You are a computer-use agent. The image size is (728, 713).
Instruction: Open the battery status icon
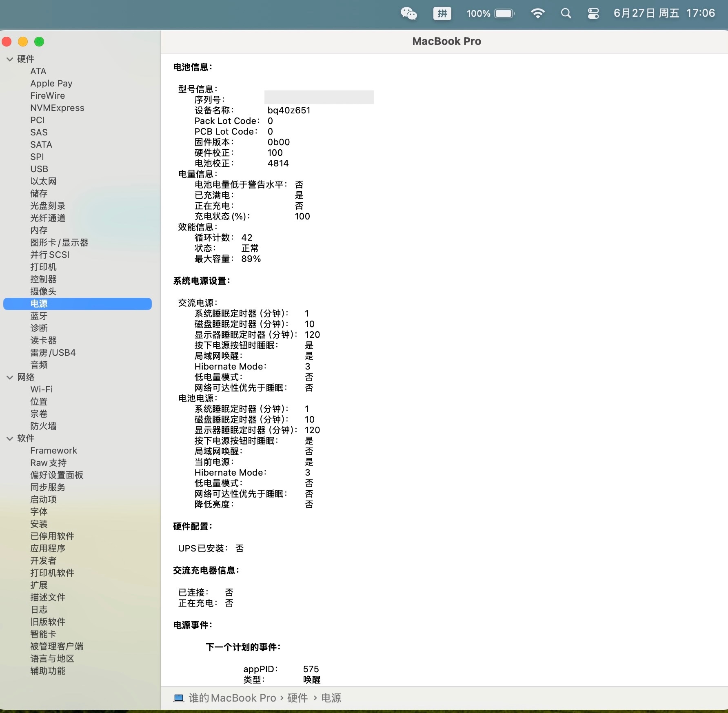pos(504,13)
